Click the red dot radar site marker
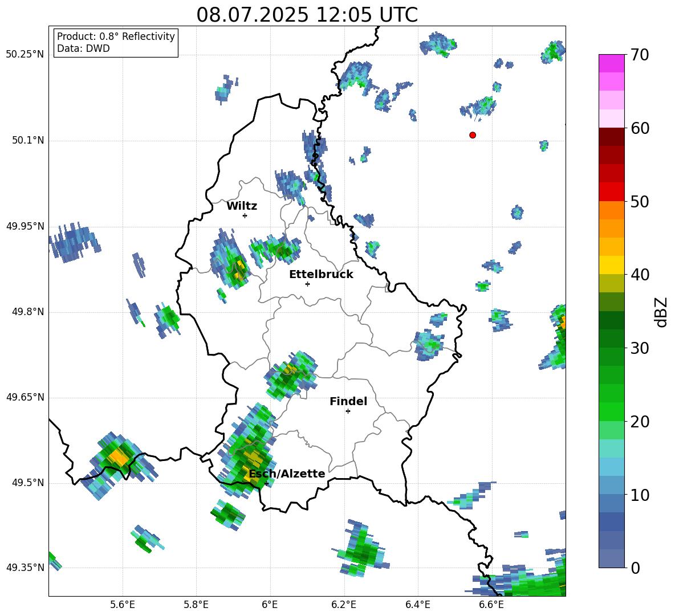Image resolution: width=675 pixels, height=616 pixels. (x=473, y=135)
